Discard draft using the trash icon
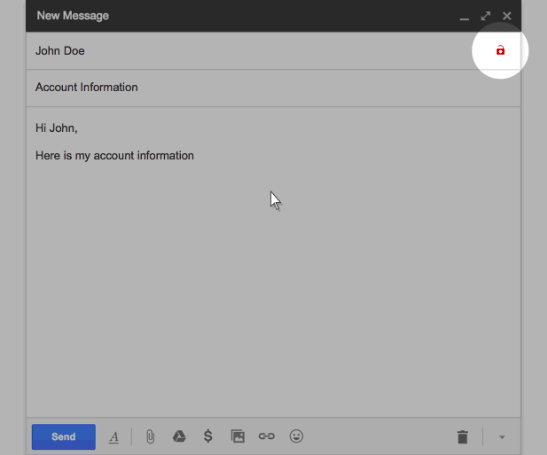 (463, 437)
